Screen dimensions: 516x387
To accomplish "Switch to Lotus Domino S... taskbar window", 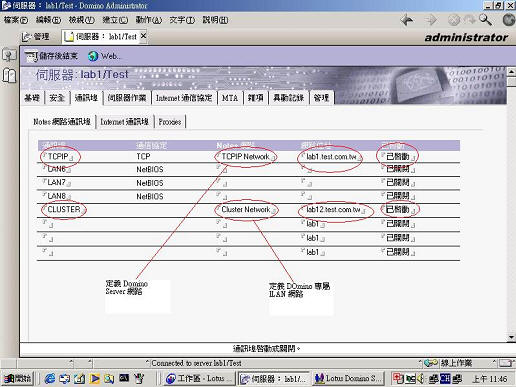I will point(349,378).
